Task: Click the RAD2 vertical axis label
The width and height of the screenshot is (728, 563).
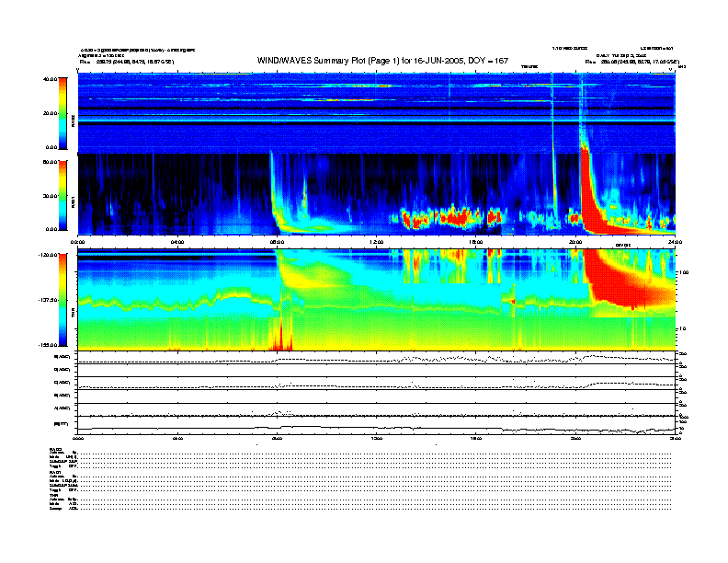Action: [x=73, y=121]
